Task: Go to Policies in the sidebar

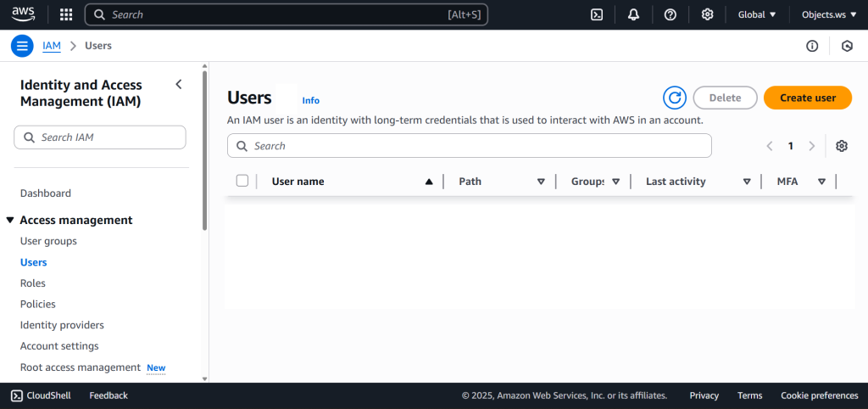Action: click(38, 305)
